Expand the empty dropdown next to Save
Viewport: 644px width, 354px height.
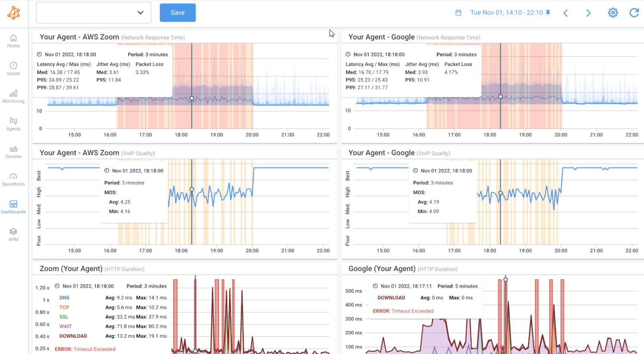(x=140, y=13)
